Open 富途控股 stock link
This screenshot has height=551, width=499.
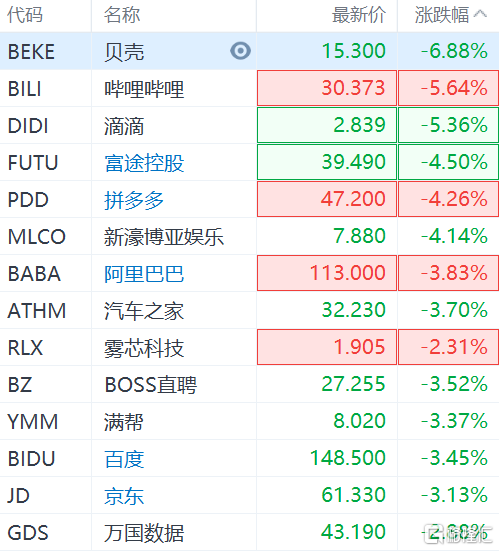(x=144, y=163)
